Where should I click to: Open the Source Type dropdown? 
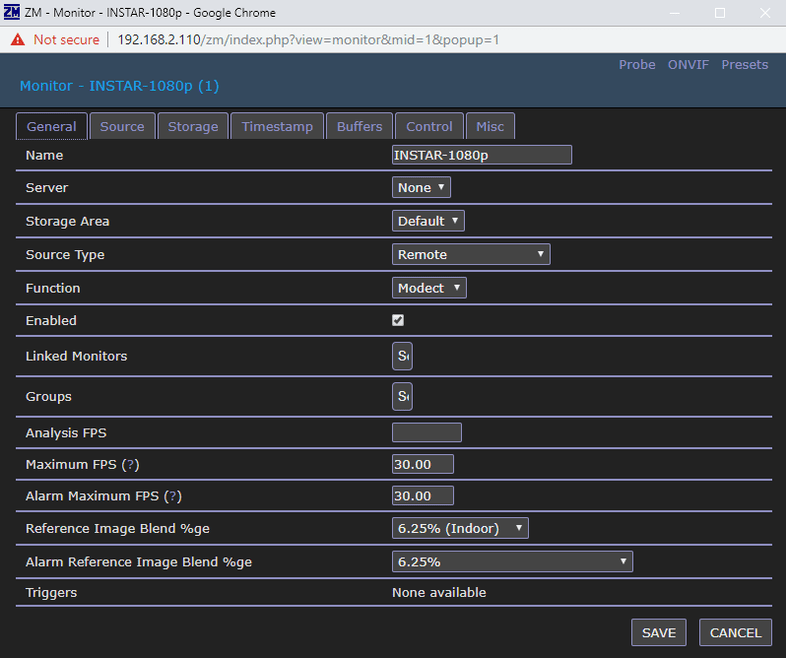click(x=471, y=255)
